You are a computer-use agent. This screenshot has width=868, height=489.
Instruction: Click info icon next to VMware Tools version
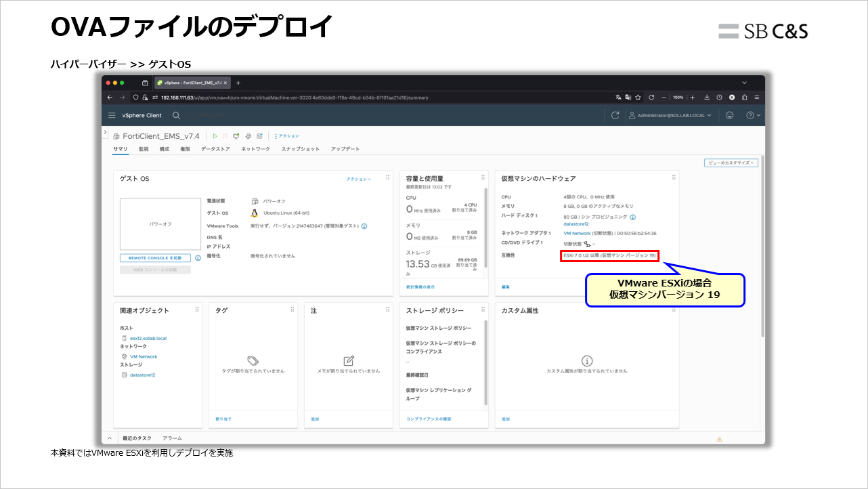pyautogui.click(x=364, y=226)
